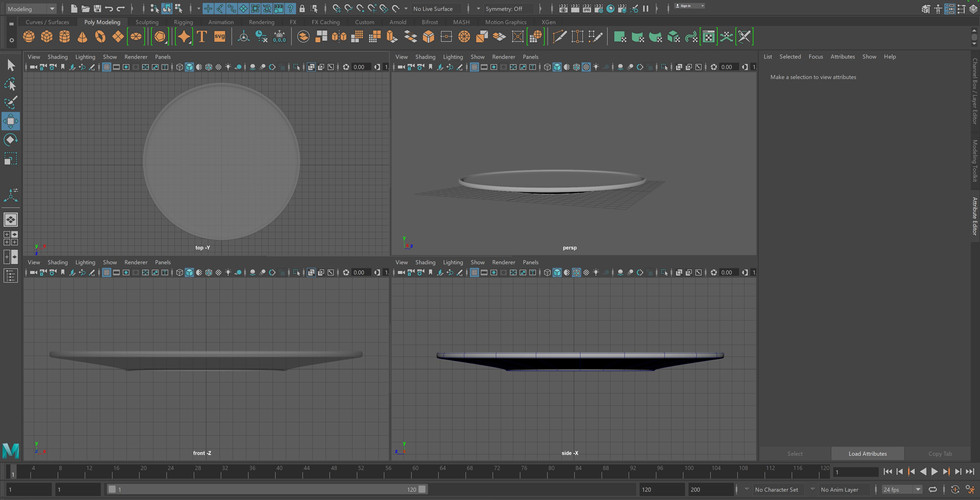
Task: Open the Panels menu in persp viewport
Action: 531,57
